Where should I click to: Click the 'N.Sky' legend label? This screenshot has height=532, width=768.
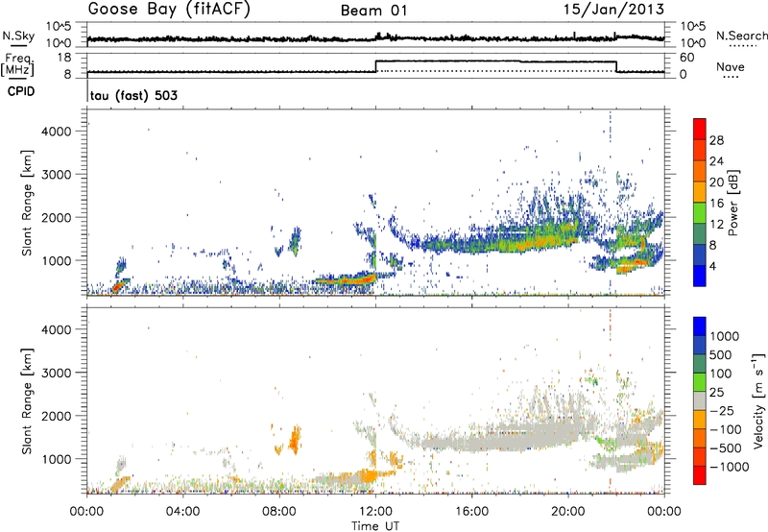(x=18, y=36)
